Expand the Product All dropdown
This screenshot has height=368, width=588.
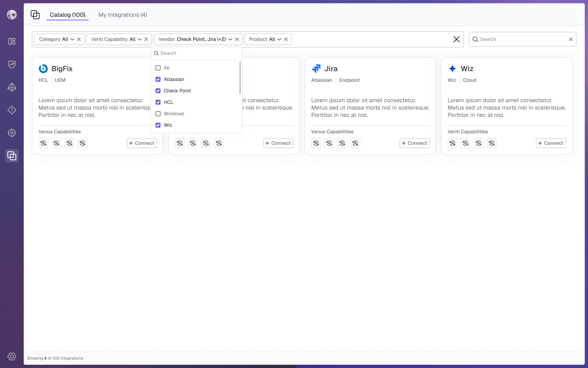[x=279, y=39]
